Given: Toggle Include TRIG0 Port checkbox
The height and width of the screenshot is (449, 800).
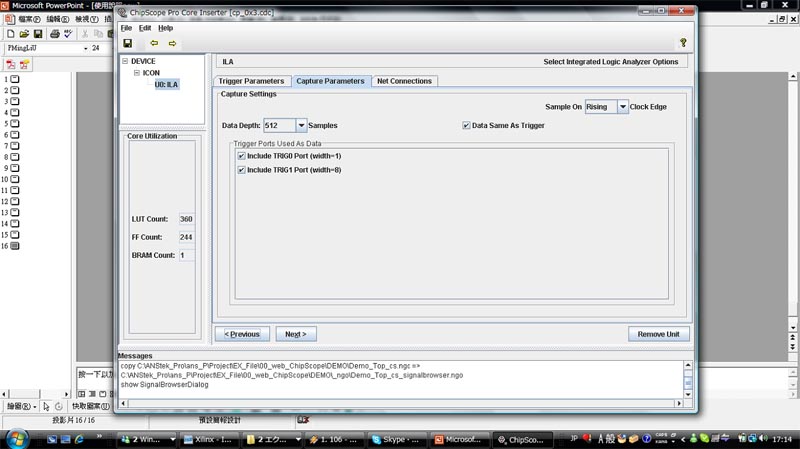Looking at the screenshot, I should (x=241, y=156).
